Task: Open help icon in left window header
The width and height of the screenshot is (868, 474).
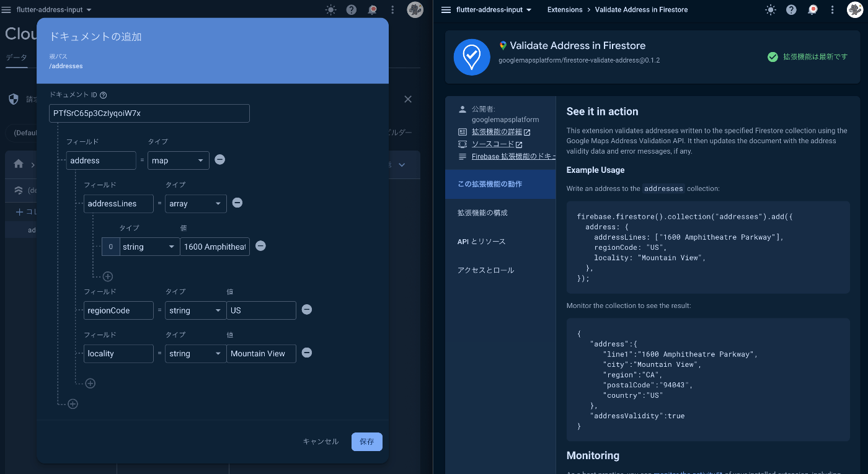Action: point(352,10)
